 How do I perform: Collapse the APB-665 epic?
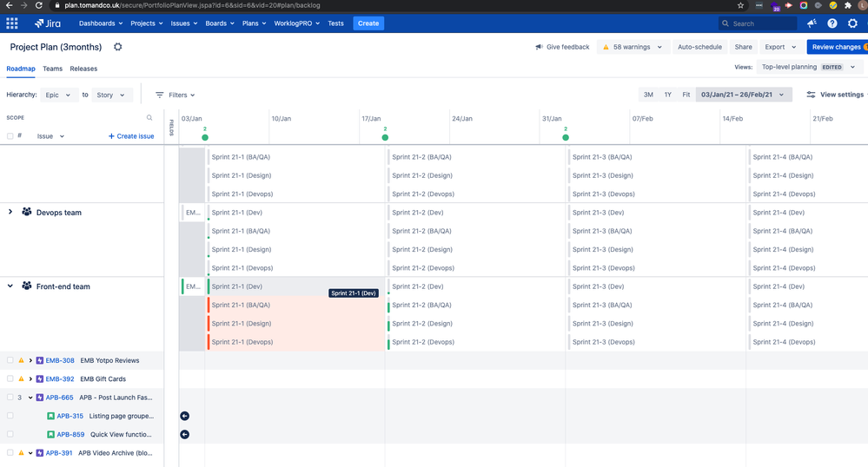pyautogui.click(x=30, y=398)
